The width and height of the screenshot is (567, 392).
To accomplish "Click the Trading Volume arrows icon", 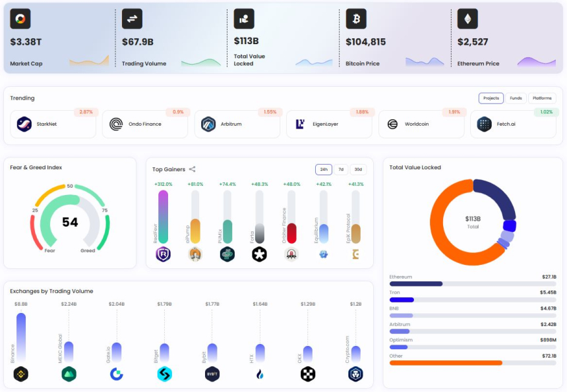I will coord(132,19).
